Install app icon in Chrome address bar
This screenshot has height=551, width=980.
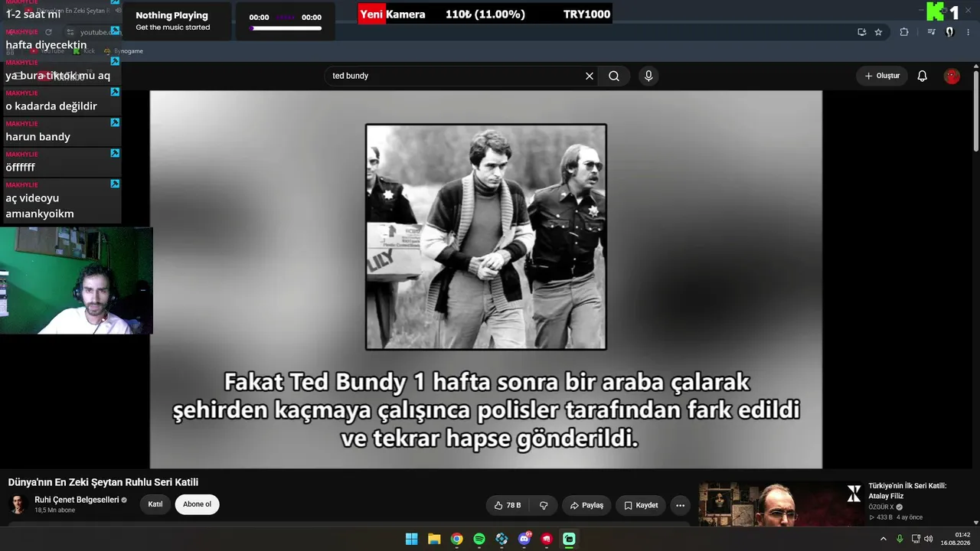pyautogui.click(x=861, y=32)
